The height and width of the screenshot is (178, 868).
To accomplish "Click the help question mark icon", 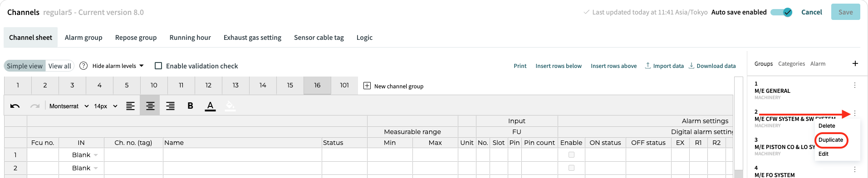I will 83,66.
